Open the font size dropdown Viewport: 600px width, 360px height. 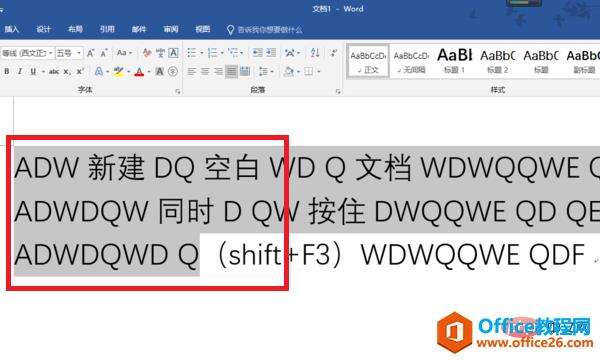(x=69, y=53)
